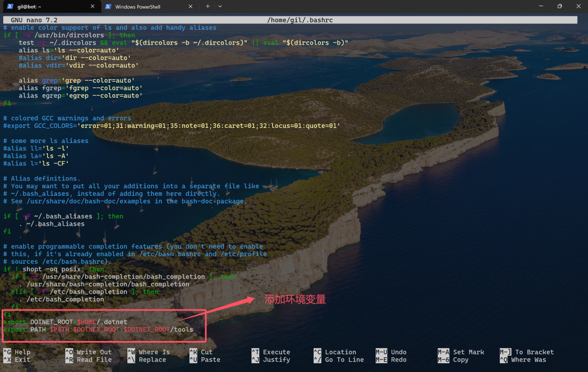Click the M-] To Bracket shortcut
Viewport: 588px width, 372px height.
527,352
